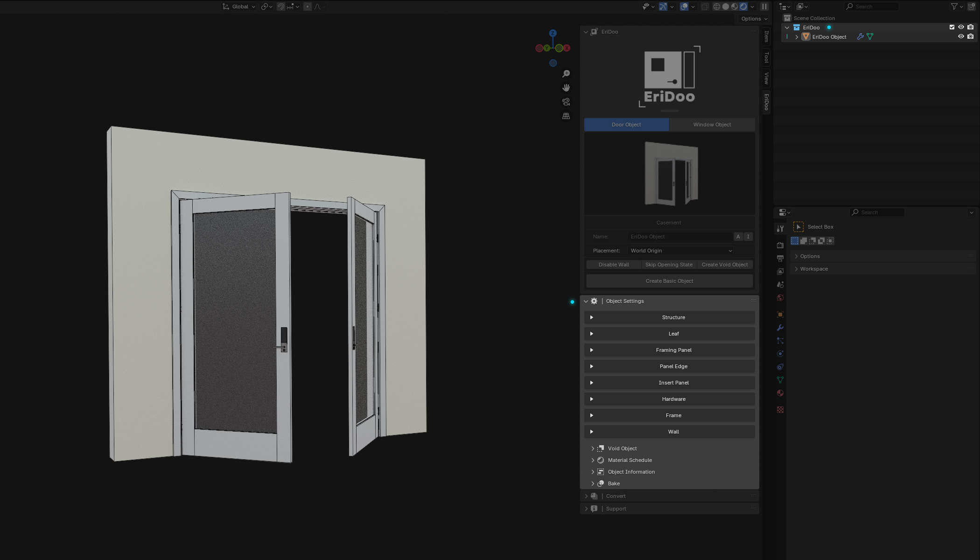Click the Render properties camera-back icon
The width and height of the screenshot is (980, 560).
[x=780, y=245]
